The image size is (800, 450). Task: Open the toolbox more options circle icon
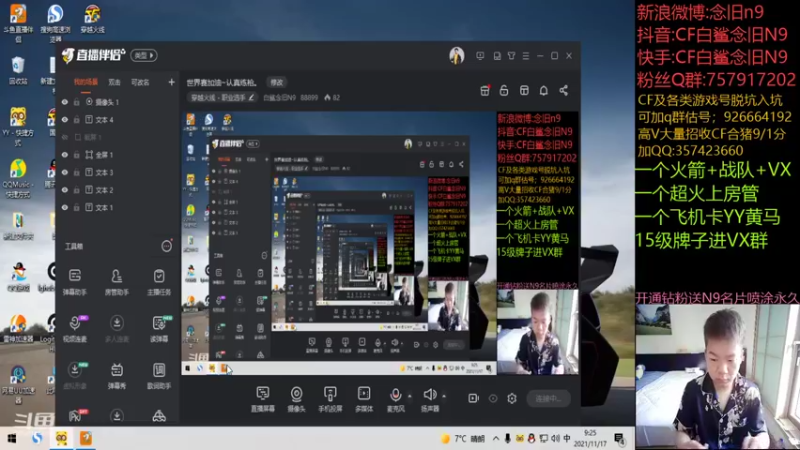pyautogui.click(x=166, y=246)
